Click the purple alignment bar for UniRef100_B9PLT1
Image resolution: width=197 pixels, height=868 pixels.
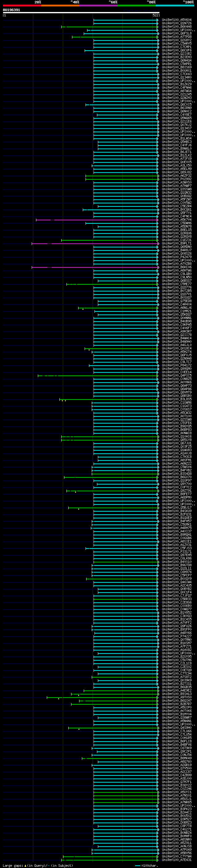(95, 244)
